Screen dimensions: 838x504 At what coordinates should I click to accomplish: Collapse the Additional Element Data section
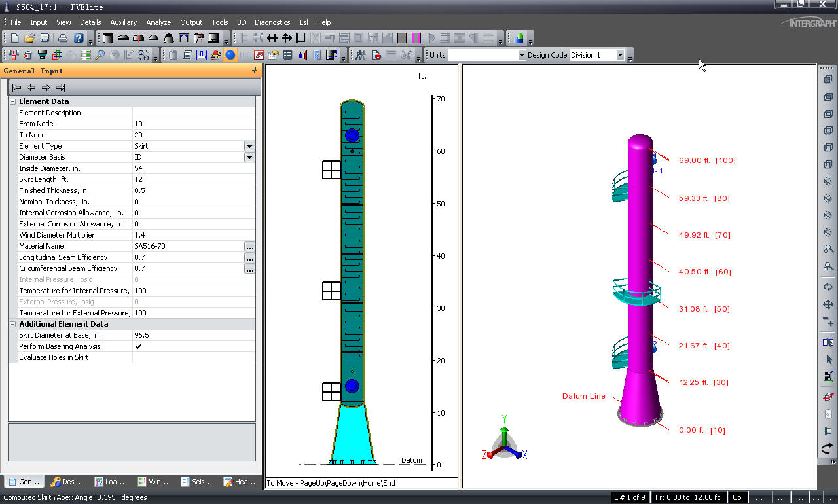click(x=13, y=324)
